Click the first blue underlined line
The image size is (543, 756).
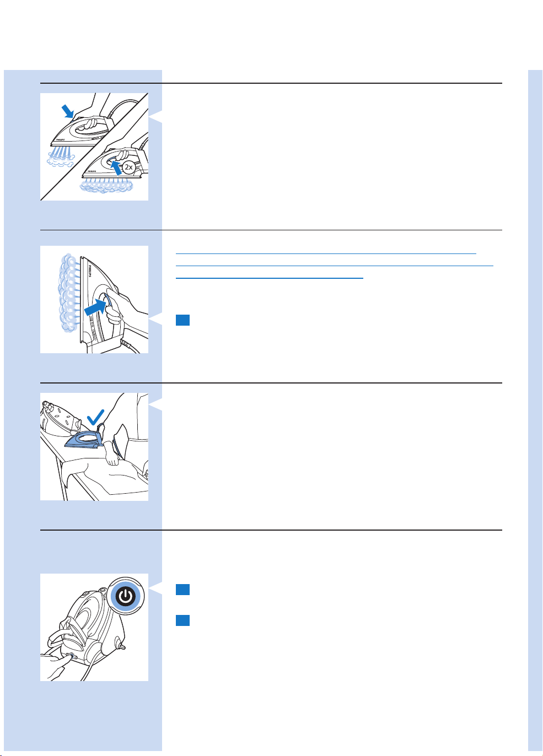[x=326, y=254]
